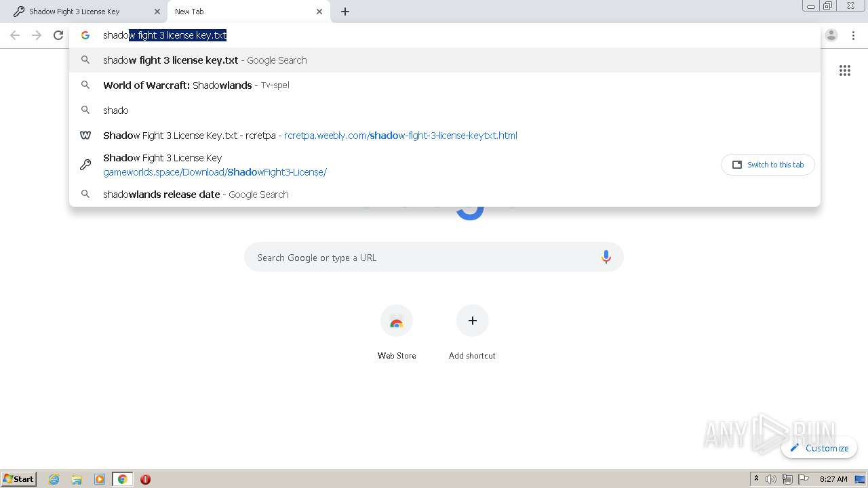The image size is (868, 488).
Task: Click the 'Switch to this tab' button
Action: (x=768, y=165)
